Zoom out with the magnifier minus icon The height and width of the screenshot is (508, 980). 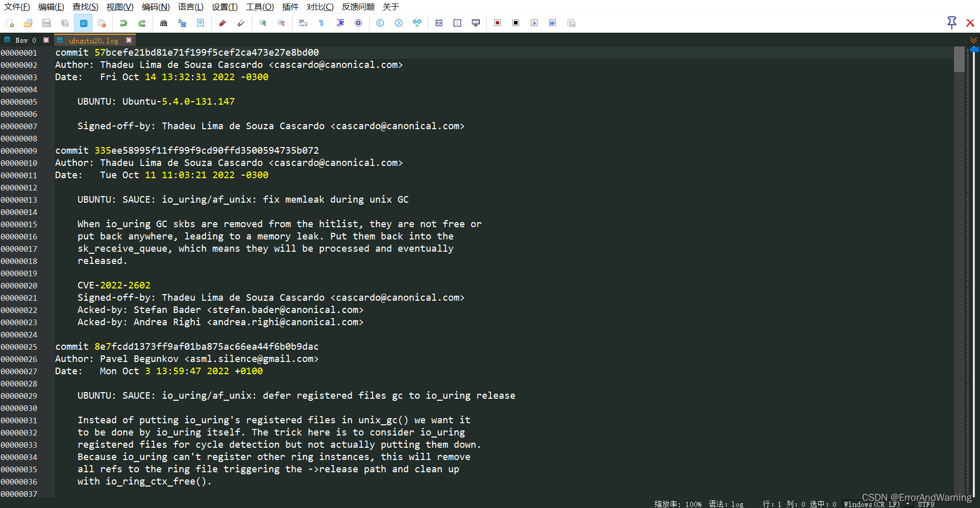pyautogui.click(x=281, y=23)
